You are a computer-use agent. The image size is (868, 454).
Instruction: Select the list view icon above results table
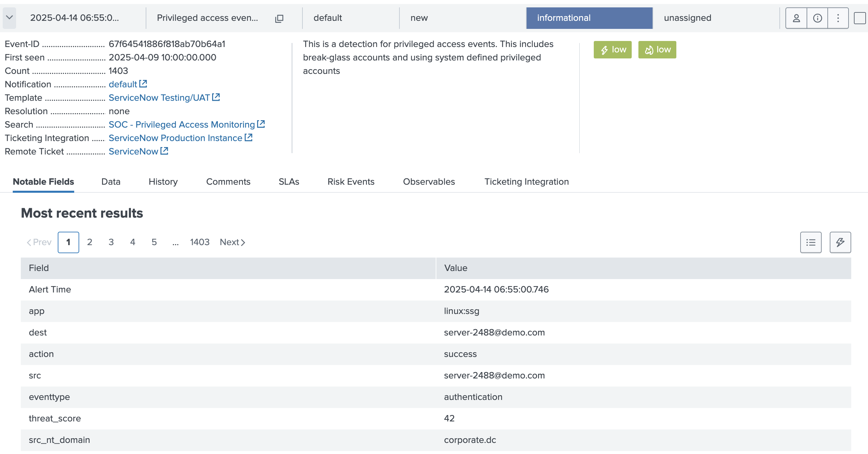click(811, 242)
